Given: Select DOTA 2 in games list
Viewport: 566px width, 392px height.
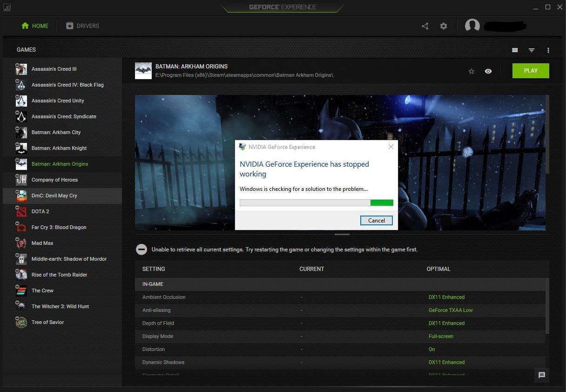Looking at the screenshot, I should click(x=40, y=211).
